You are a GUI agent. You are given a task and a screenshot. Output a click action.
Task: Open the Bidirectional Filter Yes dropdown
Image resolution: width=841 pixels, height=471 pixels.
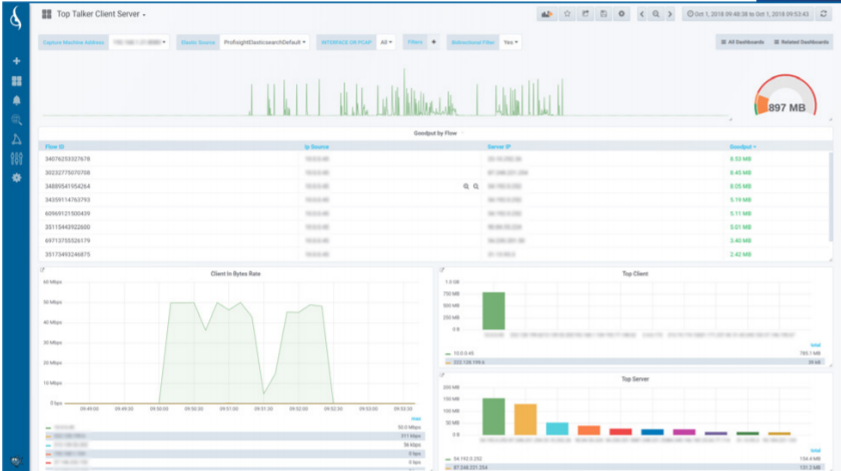click(x=511, y=42)
